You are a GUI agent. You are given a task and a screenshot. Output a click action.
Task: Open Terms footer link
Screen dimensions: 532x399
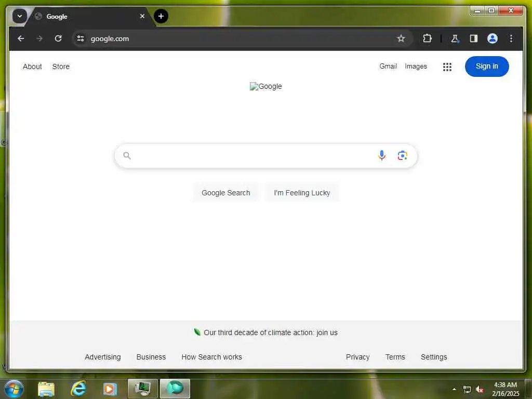pyautogui.click(x=395, y=357)
